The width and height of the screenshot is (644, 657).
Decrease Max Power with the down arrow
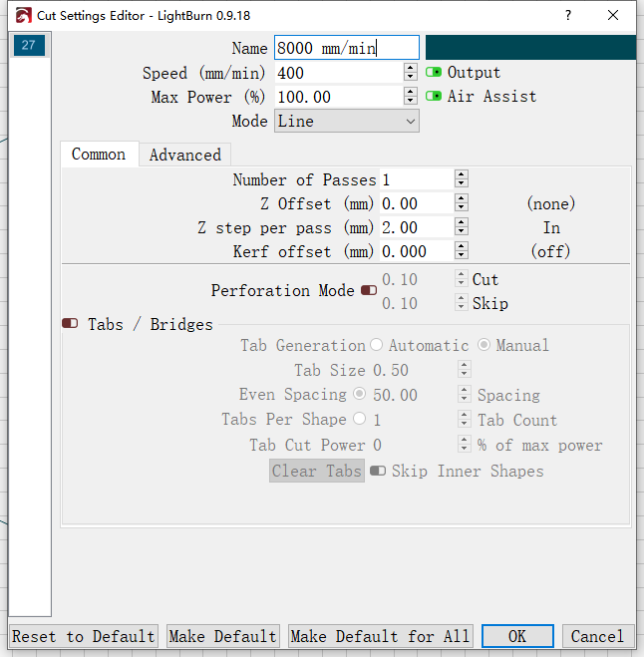[411, 101]
